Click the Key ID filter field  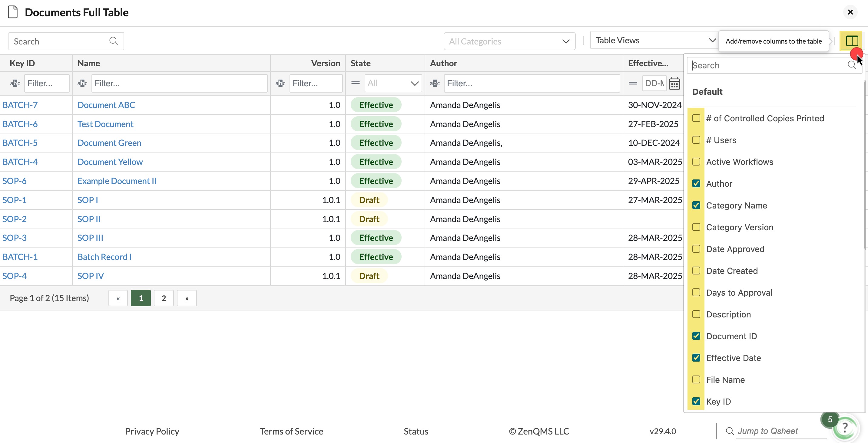point(47,83)
